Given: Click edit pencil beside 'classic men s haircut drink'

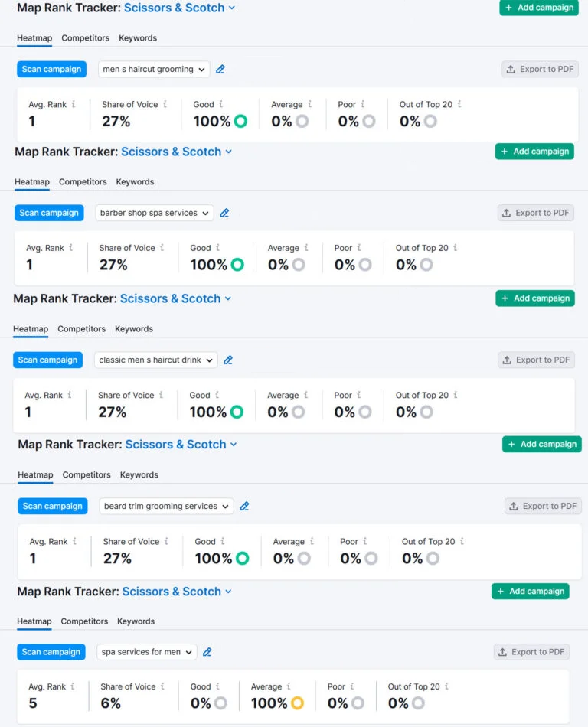Looking at the screenshot, I should (228, 360).
